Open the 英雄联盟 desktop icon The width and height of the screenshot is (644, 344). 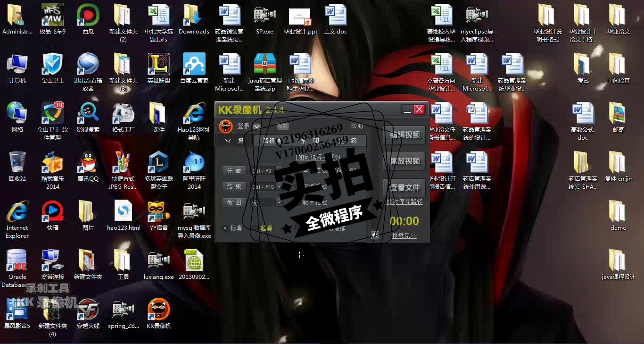coord(159,68)
